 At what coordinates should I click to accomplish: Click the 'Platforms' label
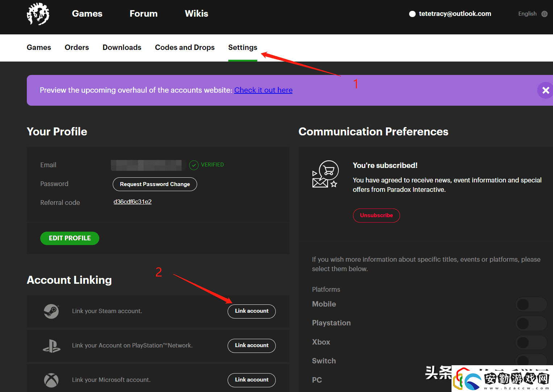(326, 290)
